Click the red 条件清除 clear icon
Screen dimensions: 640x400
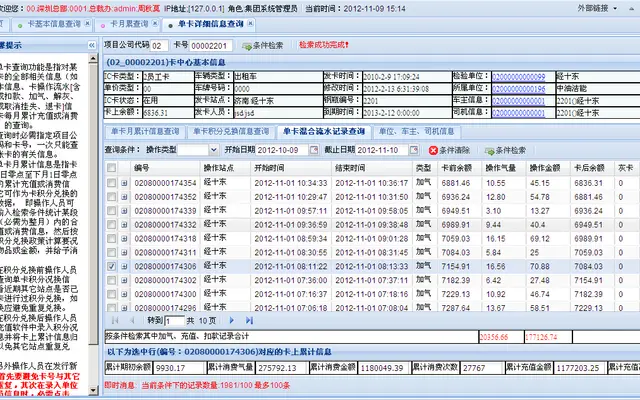433,151
